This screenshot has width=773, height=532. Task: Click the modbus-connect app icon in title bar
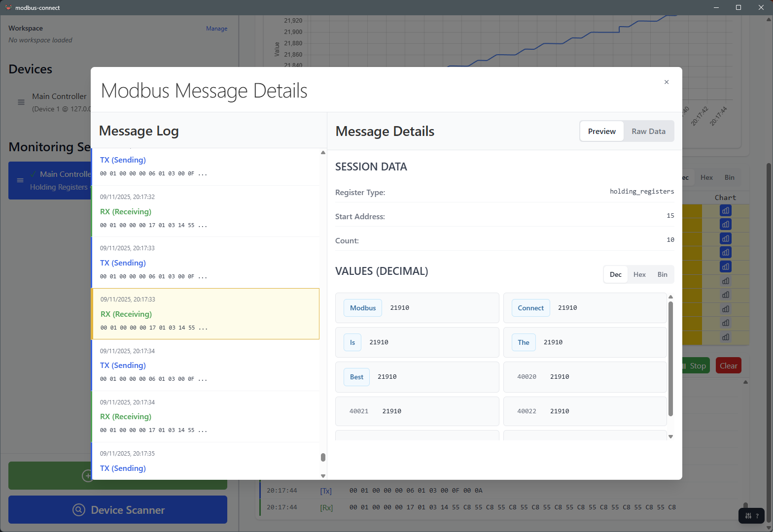[x=8, y=7]
